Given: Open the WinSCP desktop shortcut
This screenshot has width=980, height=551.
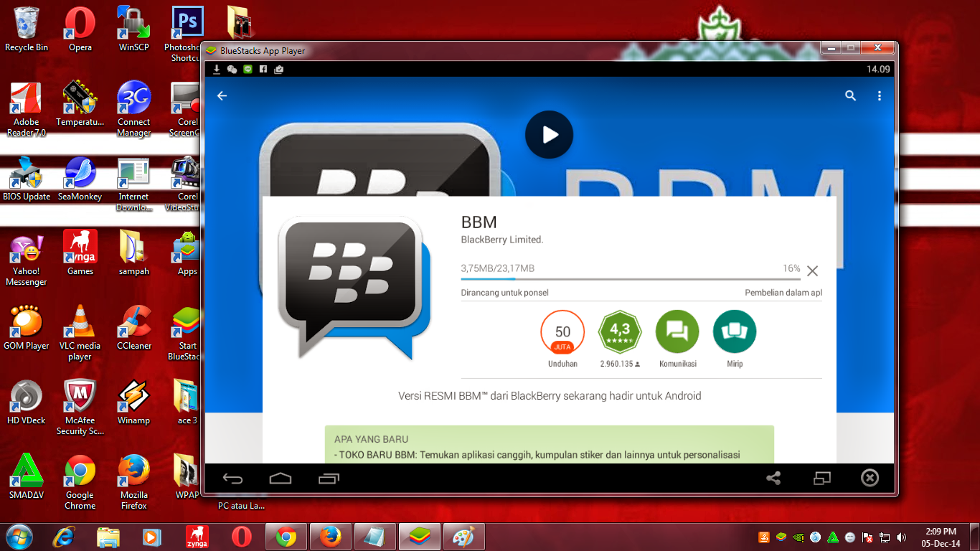Looking at the screenshot, I should coord(134,29).
